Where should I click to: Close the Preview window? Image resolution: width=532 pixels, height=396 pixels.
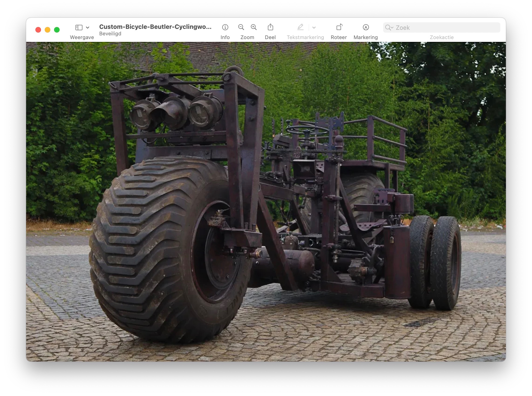[x=38, y=30]
